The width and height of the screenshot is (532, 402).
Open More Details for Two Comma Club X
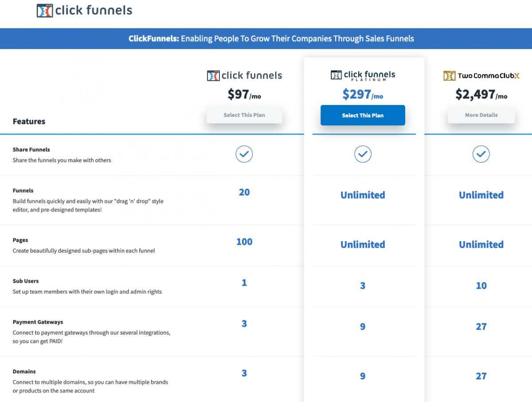[481, 115]
